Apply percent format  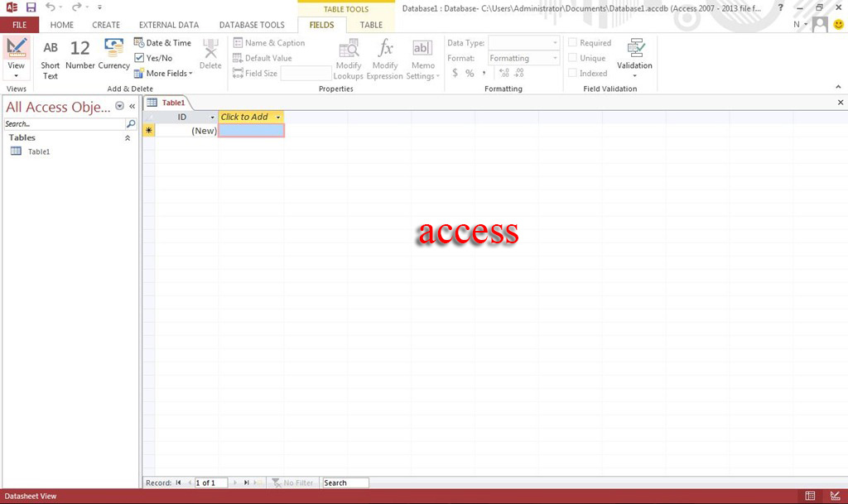pos(470,72)
